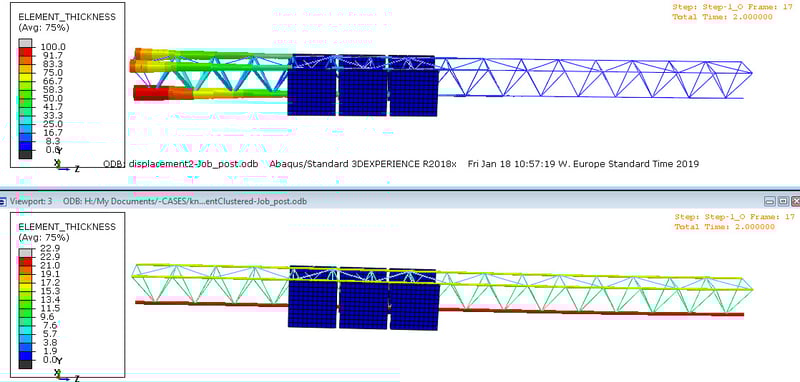This screenshot has height=382, width=800.
Task: Click upper viewport Total Time 2.000000 text
Action: [x=723, y=17]
